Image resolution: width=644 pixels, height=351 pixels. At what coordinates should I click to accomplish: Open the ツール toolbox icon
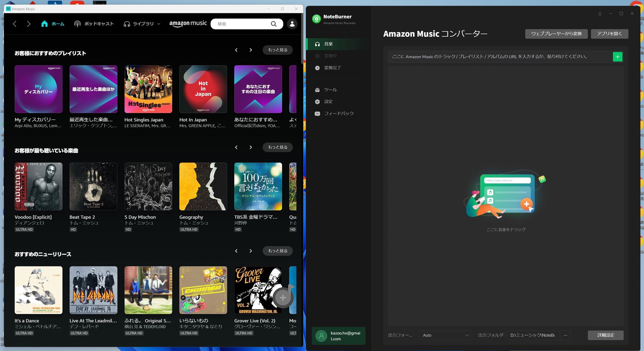(317, 89)
